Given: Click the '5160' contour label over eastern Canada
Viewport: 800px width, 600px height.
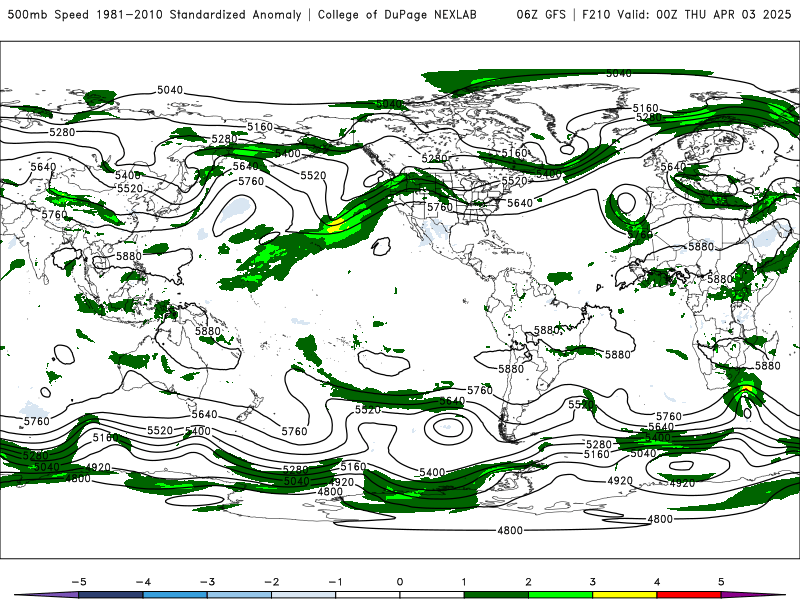Looking at the screenshot, I should (514, 153).
